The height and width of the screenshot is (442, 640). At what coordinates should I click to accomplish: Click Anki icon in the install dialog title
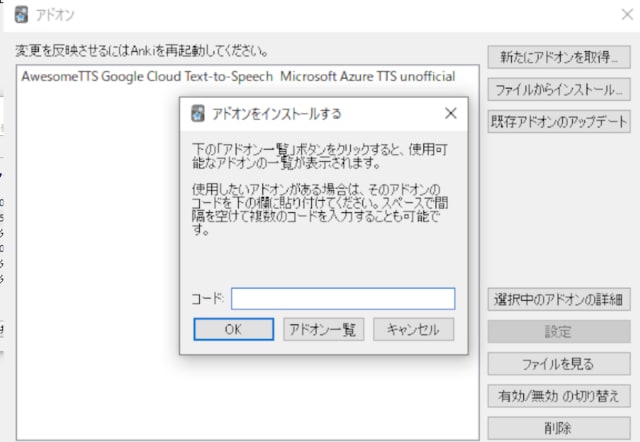pyautogui.click(x=198, y=113)
